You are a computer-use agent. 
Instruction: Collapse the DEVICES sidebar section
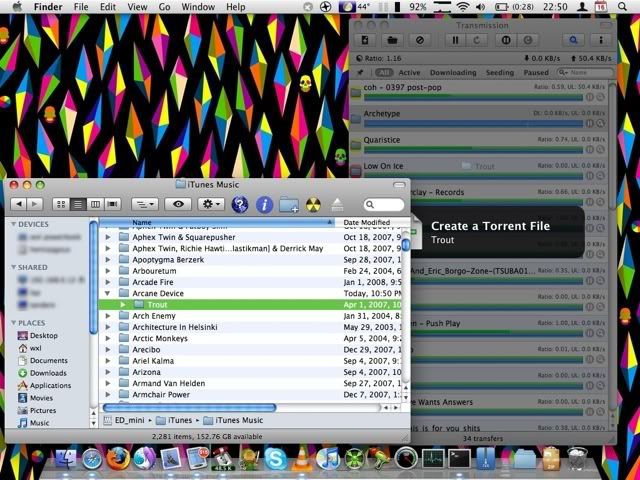tap(13, 224)
